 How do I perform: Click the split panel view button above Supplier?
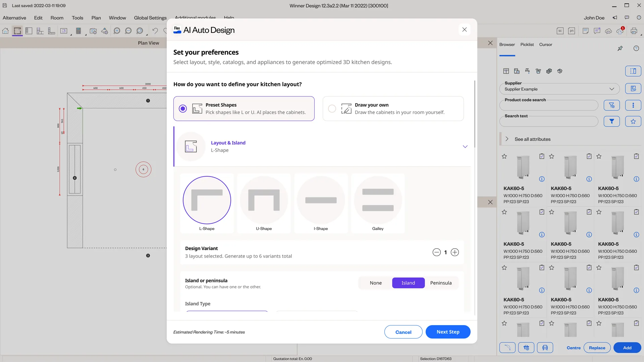click(x=633, y=71)
